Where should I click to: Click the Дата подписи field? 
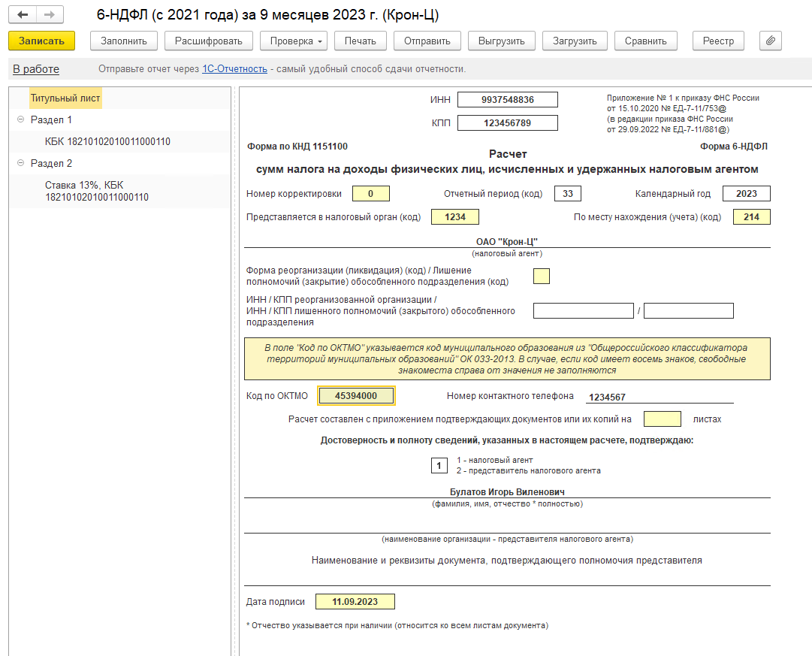click(355, 602)
